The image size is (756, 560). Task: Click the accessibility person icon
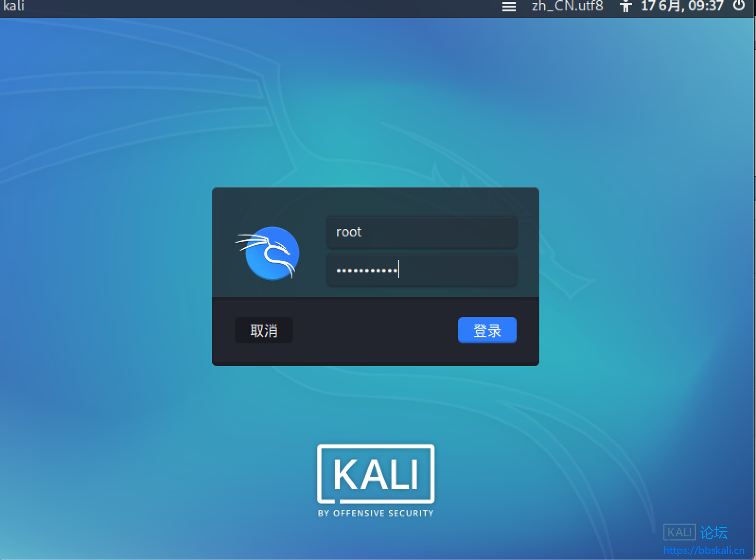click(x=625, y=7)
